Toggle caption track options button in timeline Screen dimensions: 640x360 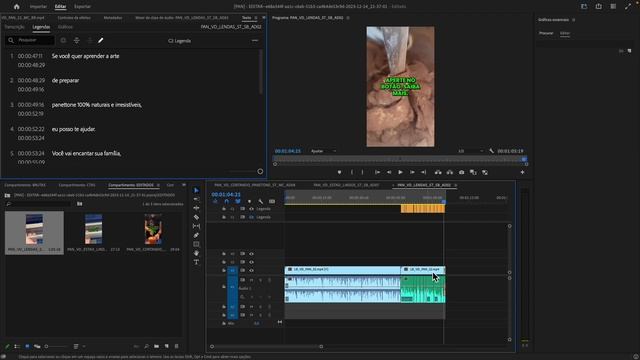(272, 201)
